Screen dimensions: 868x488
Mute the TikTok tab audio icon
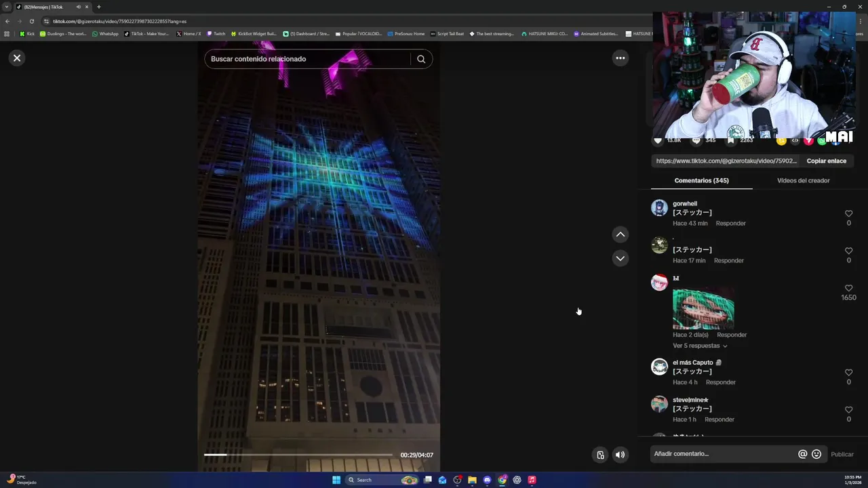(79, 7)
